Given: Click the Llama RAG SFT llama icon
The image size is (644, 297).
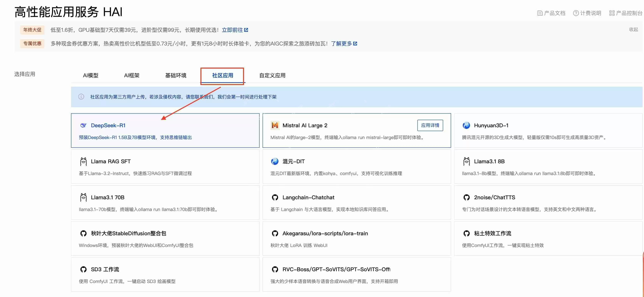Looking at the screenshot, I should 83,161.
